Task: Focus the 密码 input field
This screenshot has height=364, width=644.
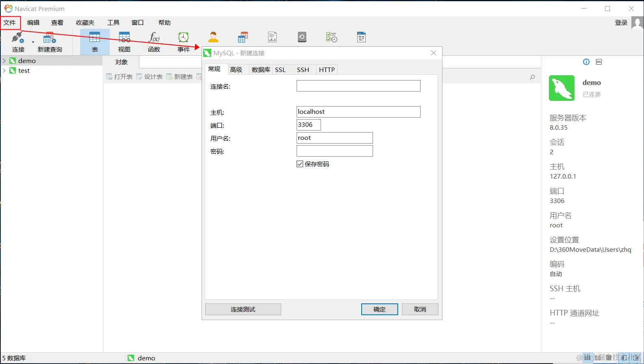Action: click(x=335, y=151)
